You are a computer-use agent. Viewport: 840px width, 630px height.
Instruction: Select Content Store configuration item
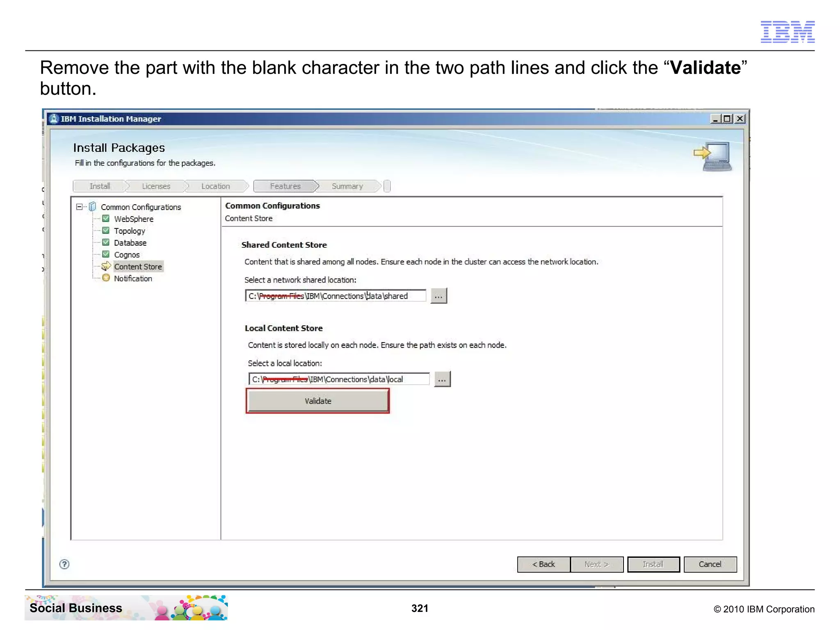pyautogui.click(x=138, y=267)
